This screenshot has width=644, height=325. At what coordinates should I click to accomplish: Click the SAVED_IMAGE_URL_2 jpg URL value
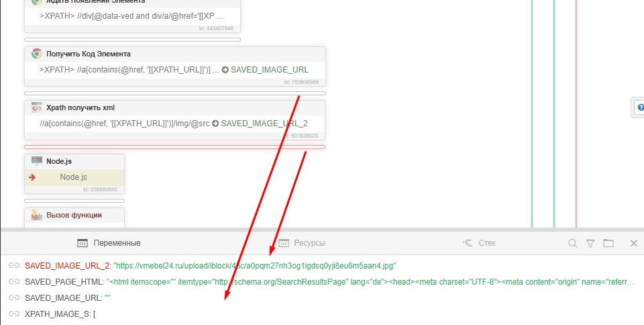255,265
